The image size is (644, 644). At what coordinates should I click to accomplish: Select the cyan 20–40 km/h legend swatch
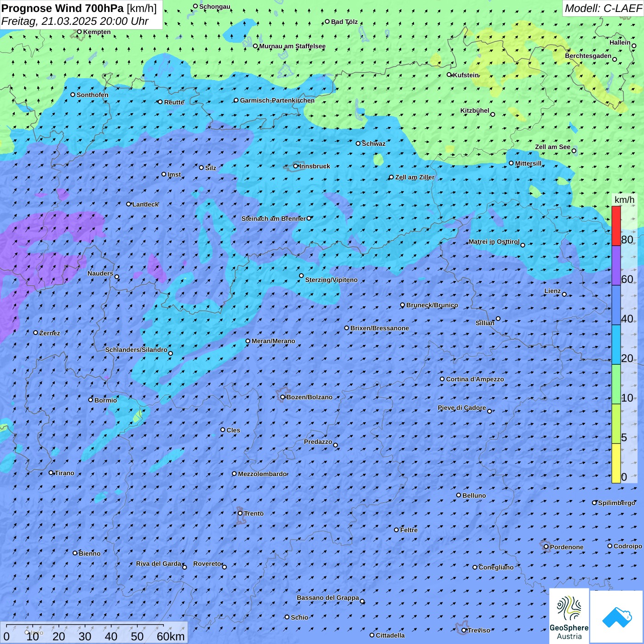[616, 345]
